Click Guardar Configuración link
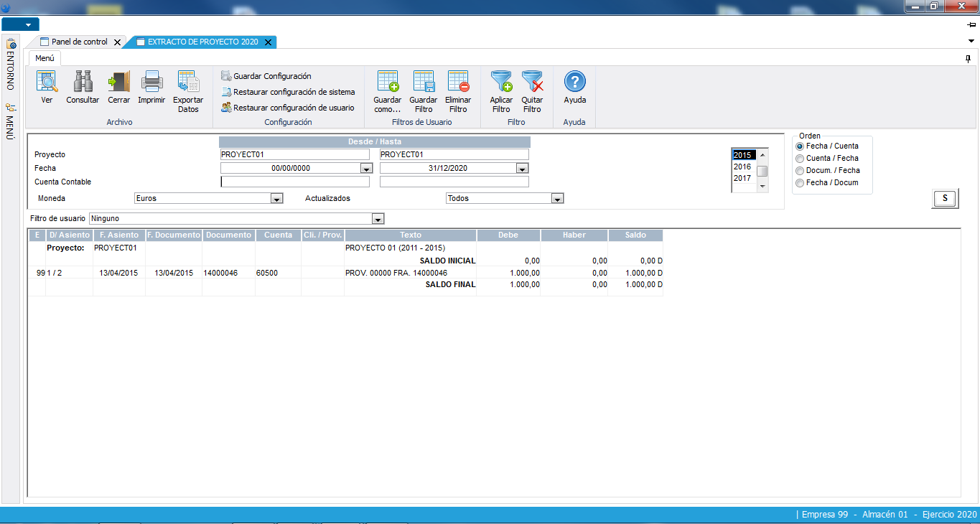 (272, 76)
